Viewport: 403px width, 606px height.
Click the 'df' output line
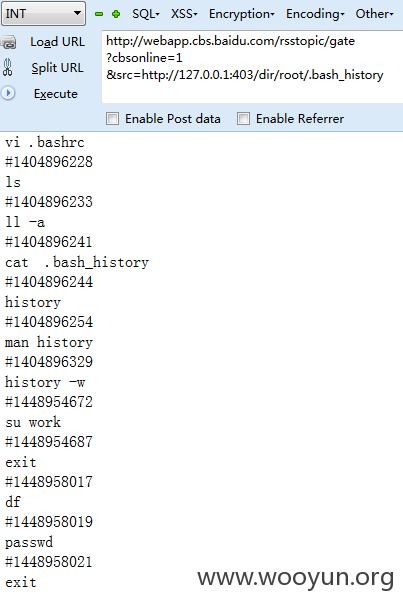tap(13, 502)
